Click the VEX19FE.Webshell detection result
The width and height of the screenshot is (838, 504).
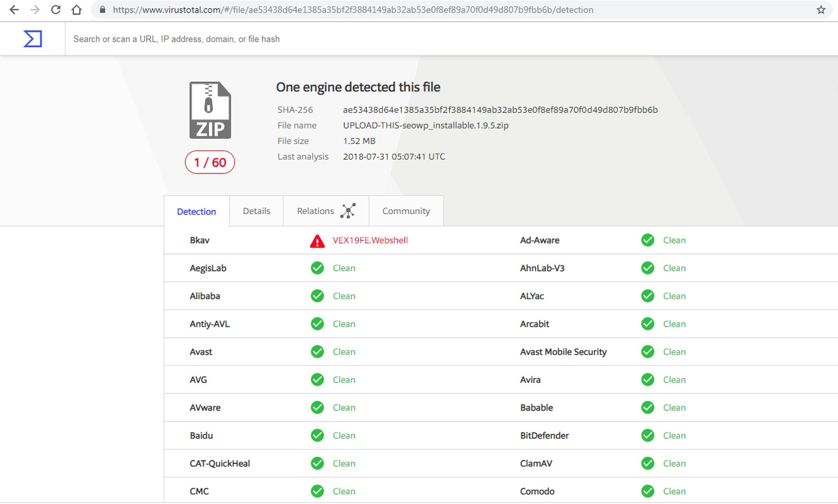pos(370,240)
